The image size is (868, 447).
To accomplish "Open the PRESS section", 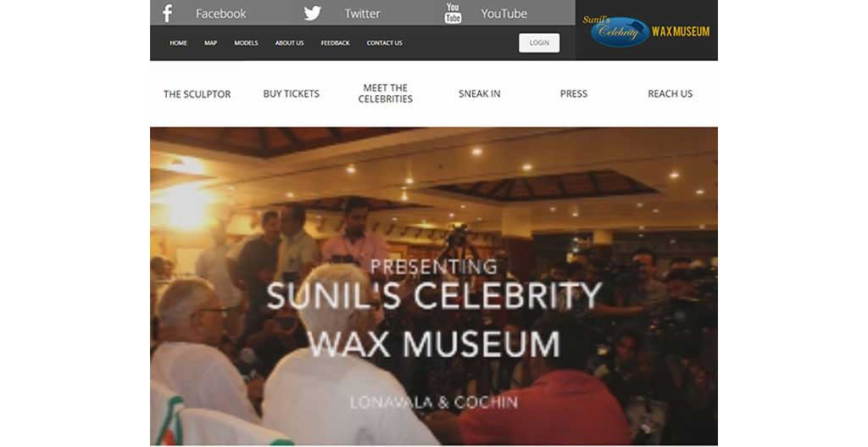I will click(574, 94).
